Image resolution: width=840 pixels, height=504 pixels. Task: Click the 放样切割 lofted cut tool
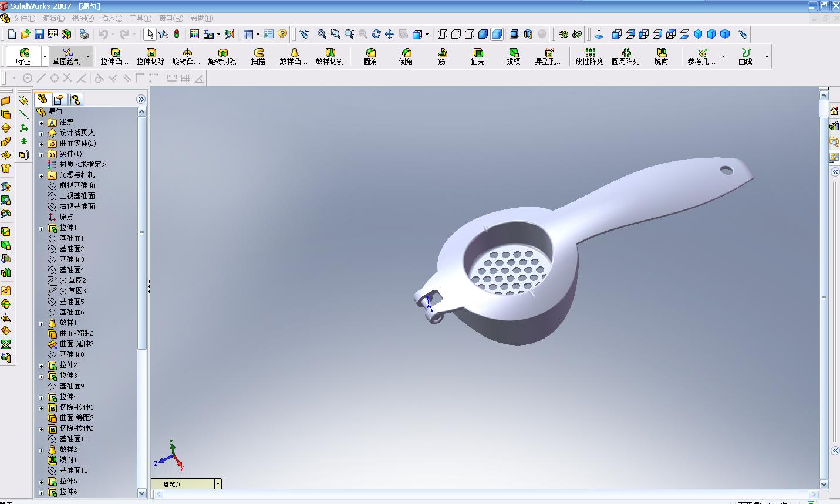coord(330,56)
